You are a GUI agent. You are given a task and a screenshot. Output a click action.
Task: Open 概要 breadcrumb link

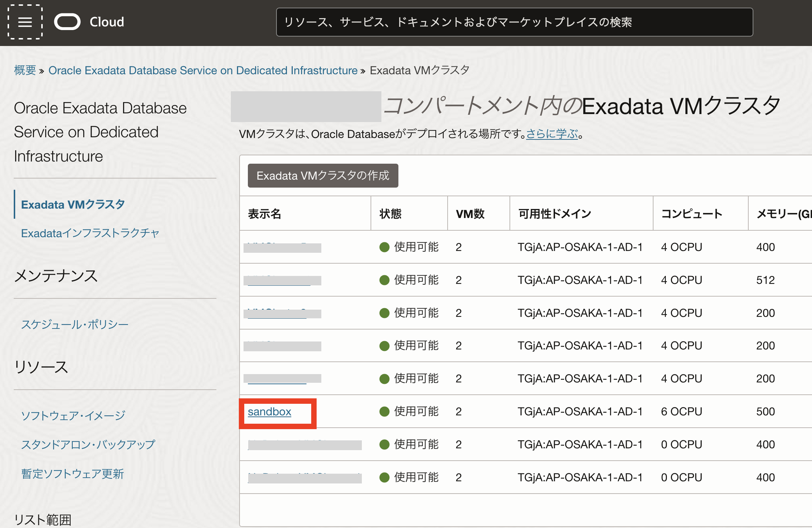click(25, 70)
